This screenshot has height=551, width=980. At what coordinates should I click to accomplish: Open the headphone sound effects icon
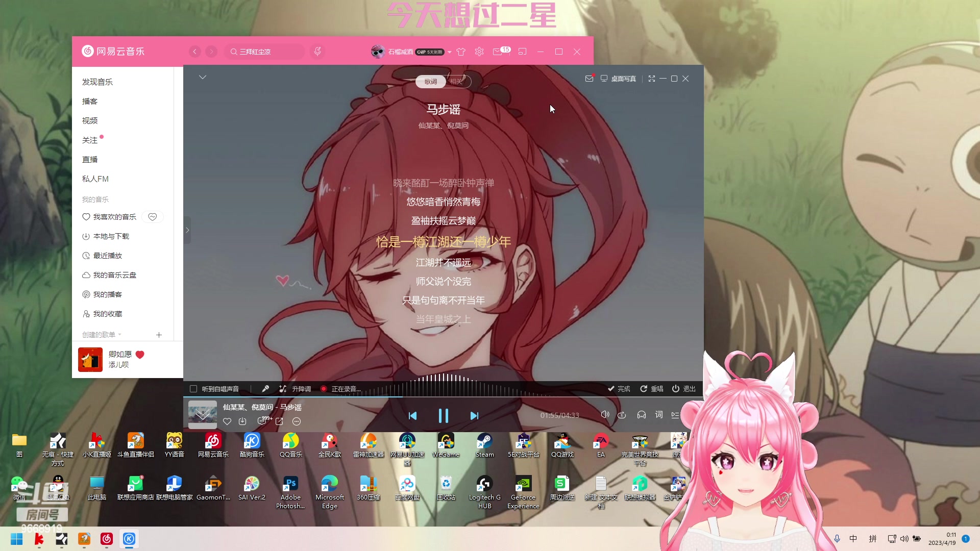[642, 415]
